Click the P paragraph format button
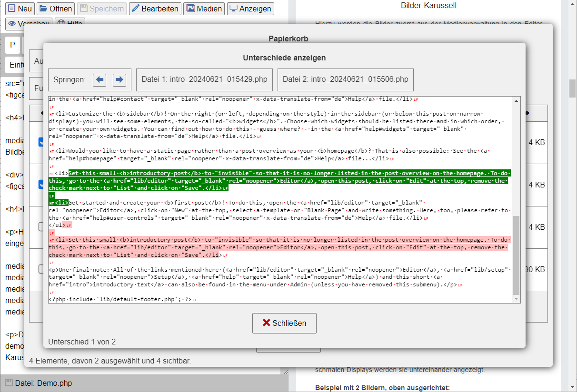This screenshot has height=392, width=577. pos(12,46)
